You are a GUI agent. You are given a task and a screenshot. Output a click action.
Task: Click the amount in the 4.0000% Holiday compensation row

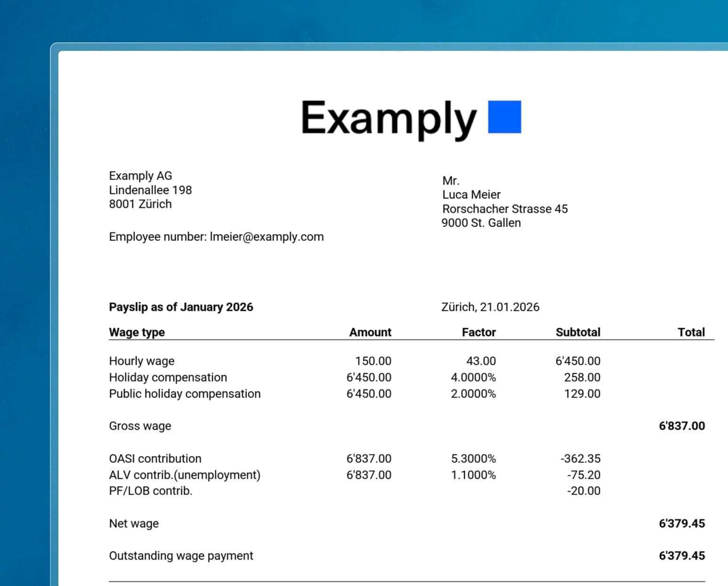click(x=369, y=377)
